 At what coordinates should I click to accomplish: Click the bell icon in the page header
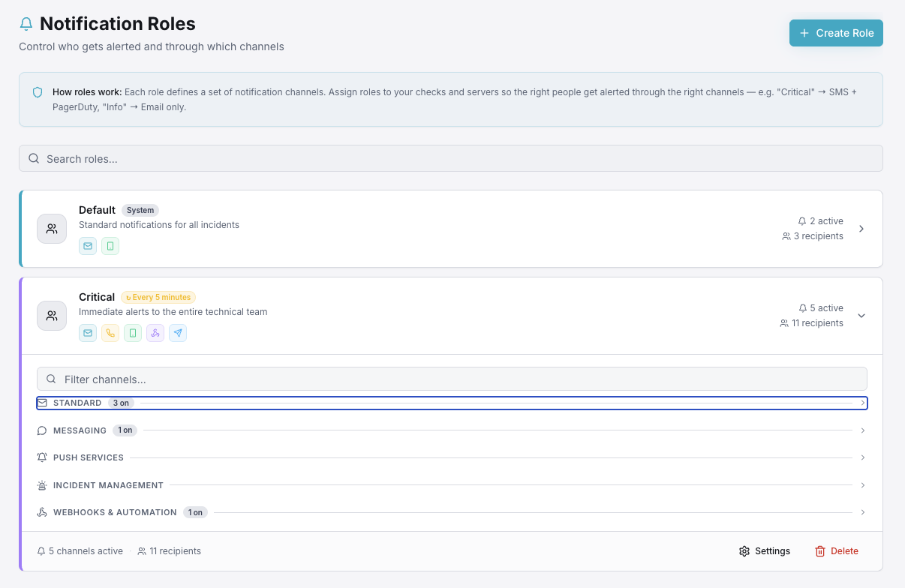(x=26, y=23)
